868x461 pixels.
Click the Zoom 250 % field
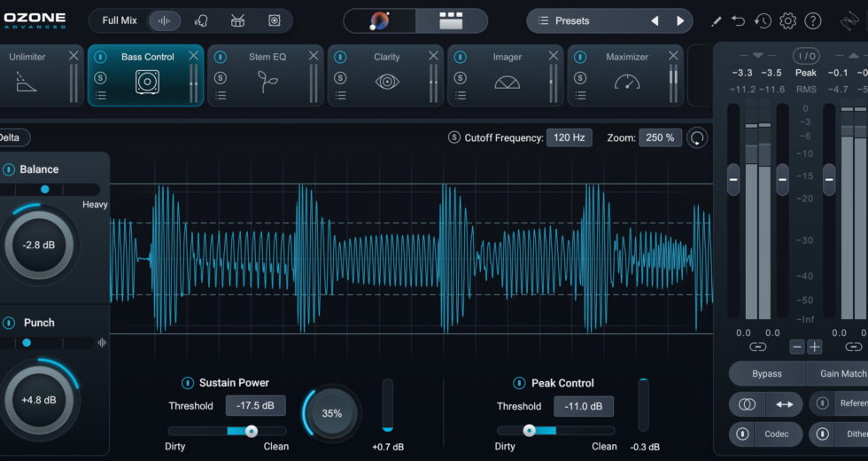pos(660,137)
